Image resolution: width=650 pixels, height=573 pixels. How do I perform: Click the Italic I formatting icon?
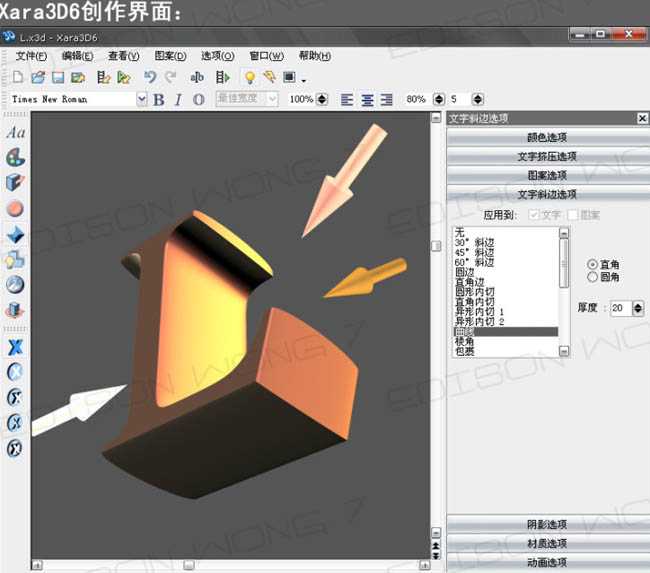pyautogui.click(x=178, y=99)
